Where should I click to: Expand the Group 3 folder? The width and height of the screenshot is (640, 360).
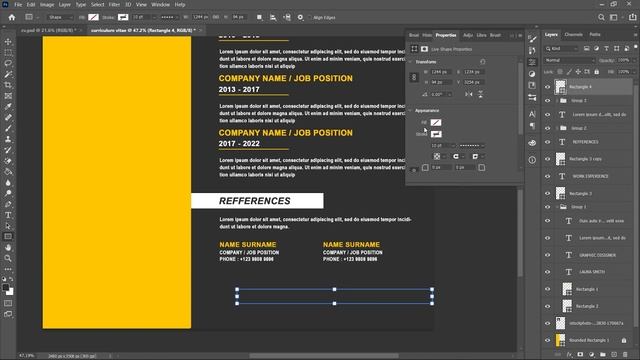[x=557, y=100]
